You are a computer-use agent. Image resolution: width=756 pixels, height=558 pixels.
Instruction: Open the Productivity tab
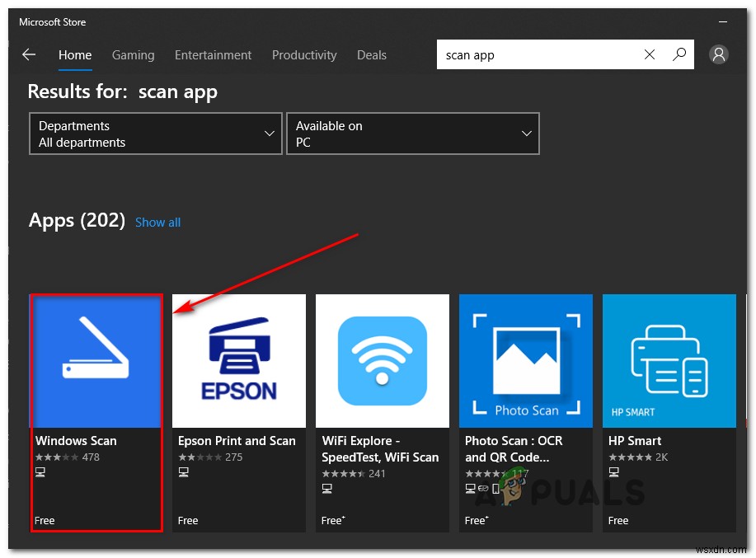(x=304, y=55)
